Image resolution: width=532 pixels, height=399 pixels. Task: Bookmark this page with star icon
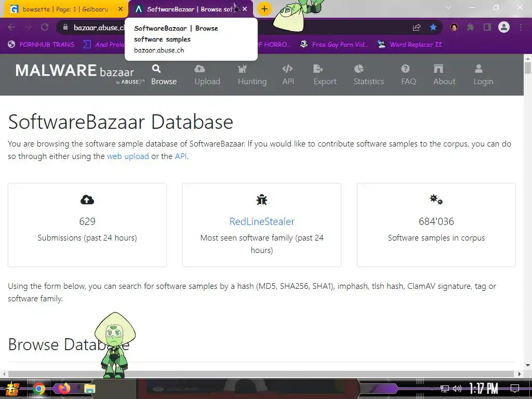(x=433, y=27)
